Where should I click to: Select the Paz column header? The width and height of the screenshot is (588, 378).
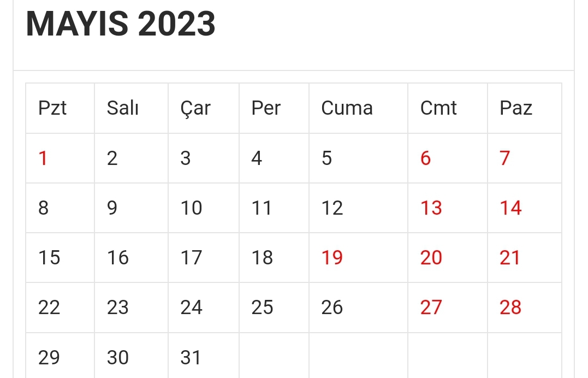click(515, 108)
